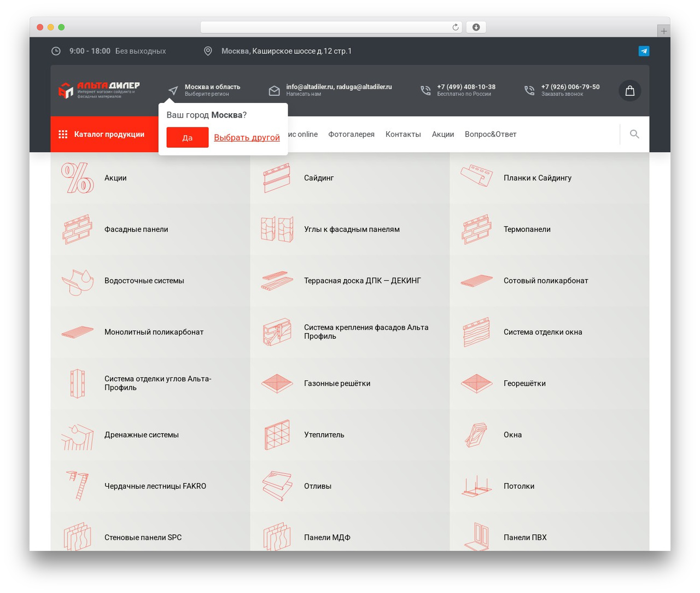Open the Террасная доска ДПК — ДЕКИНГ category

pos(350,281)
